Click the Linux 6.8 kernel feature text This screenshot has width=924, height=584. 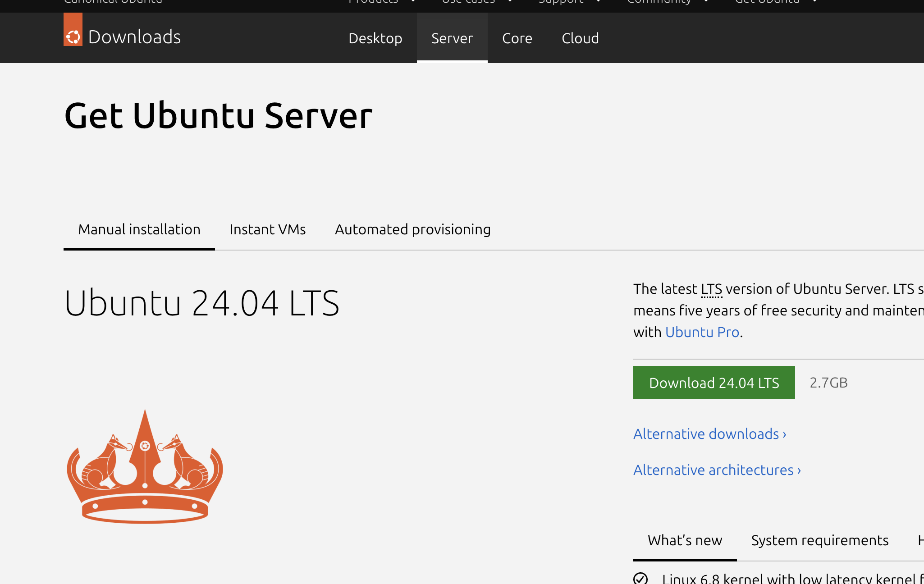pos(793,578)
